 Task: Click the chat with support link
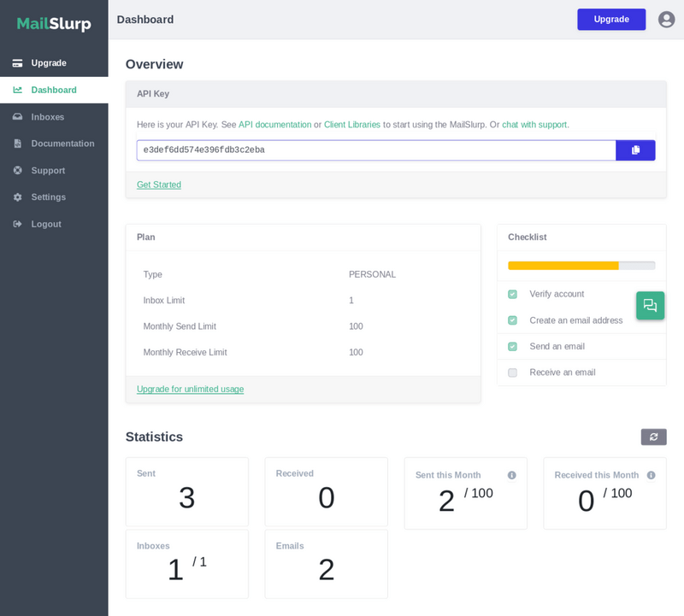pos(534,125)
